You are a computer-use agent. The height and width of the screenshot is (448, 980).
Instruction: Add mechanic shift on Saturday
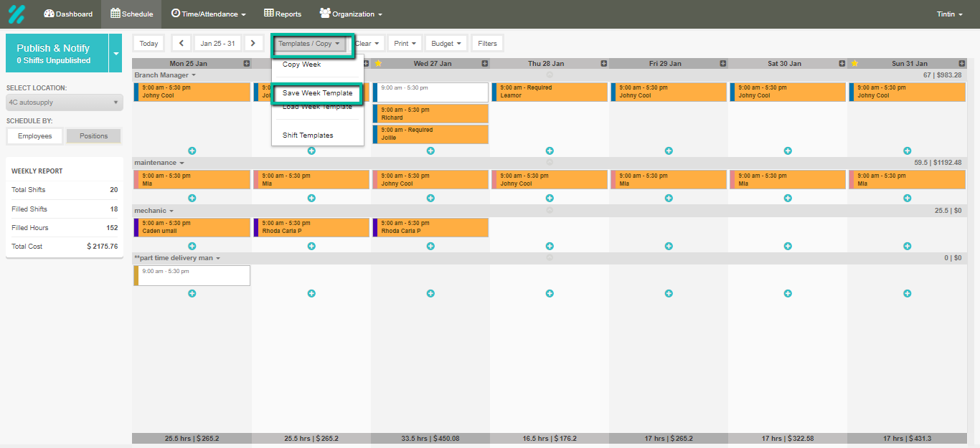point(788,246)
